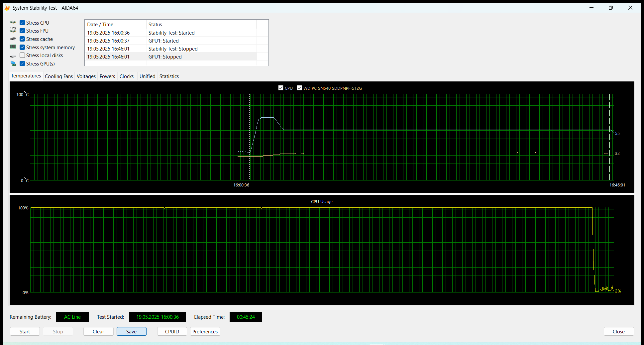Hide the CPU temperature line via its checkbox
644x345 pixels.
[281, 88]
